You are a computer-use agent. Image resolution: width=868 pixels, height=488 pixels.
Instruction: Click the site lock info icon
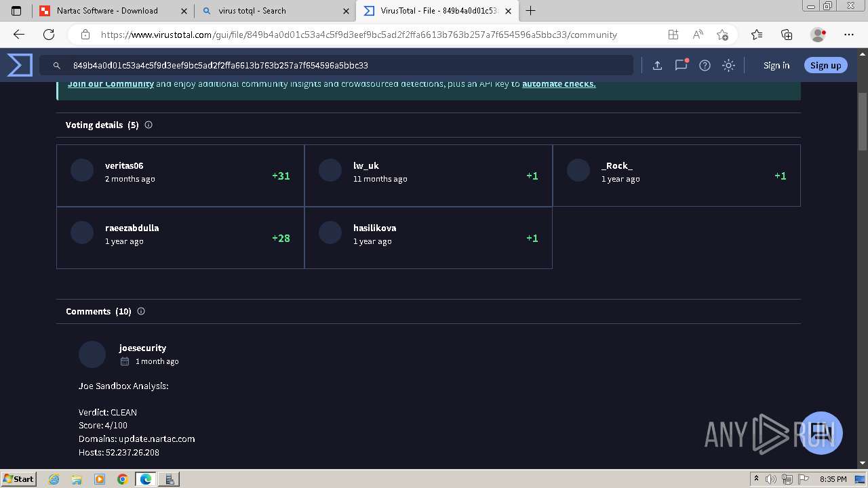85,35
